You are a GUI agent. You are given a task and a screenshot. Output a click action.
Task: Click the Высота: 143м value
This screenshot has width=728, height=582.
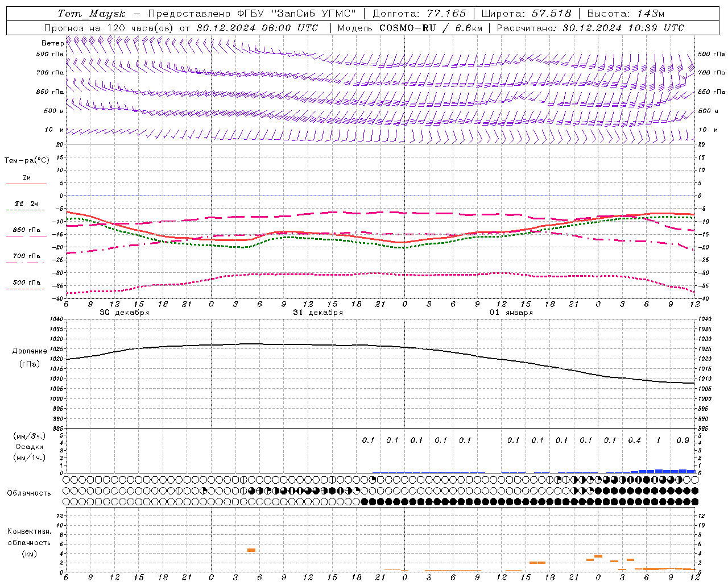[626, 14]
